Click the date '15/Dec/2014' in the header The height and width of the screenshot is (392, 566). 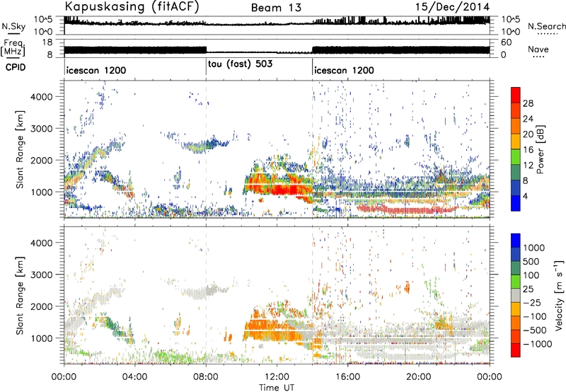pos(452,7)
